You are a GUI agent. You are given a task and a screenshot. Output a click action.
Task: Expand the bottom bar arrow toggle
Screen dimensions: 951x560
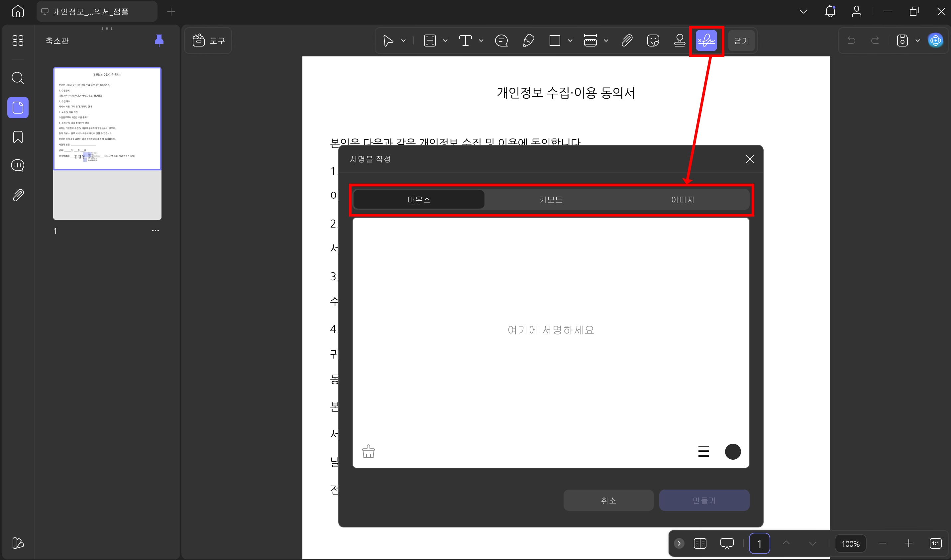[x=679, y=543]
